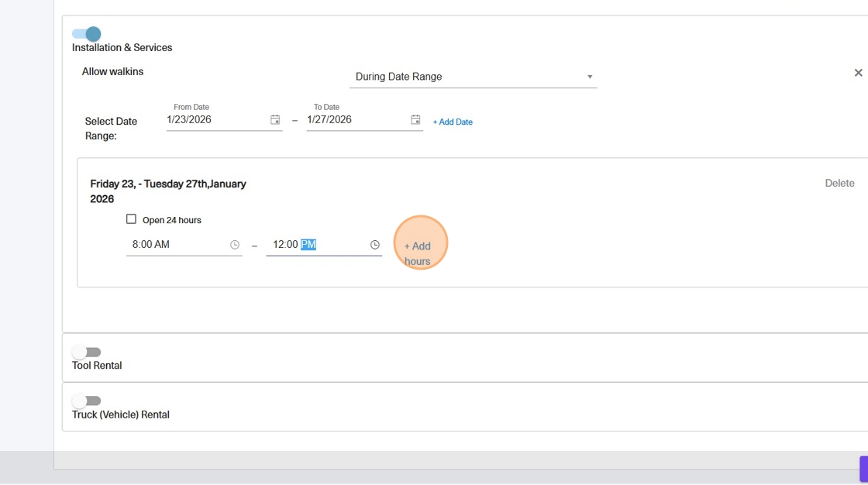Check the Open 24 hours checkbox
Image resolution: width=868 pixels, height=485 pixels.
pos(131,220)
